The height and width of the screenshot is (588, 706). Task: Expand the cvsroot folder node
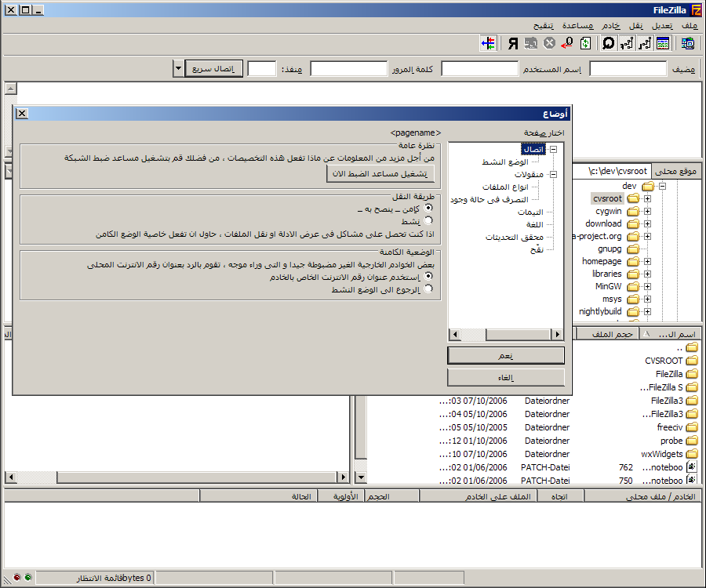tap(647, 198)
